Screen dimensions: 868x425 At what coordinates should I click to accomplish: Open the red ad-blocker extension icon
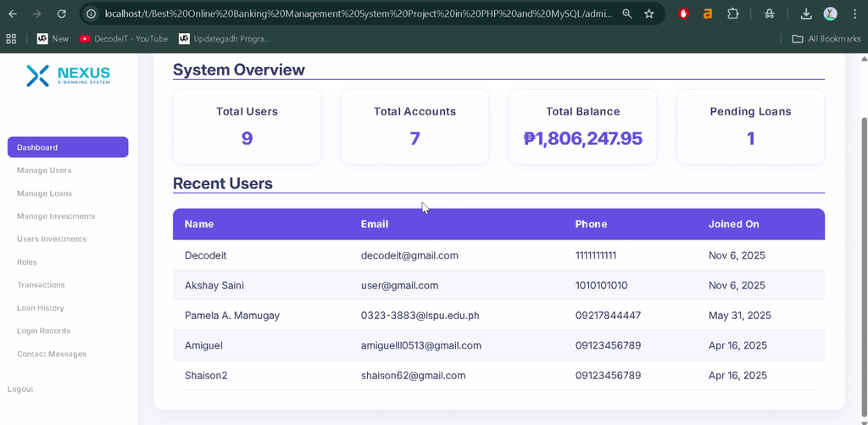pyautogui.click(x=683, y=14)
